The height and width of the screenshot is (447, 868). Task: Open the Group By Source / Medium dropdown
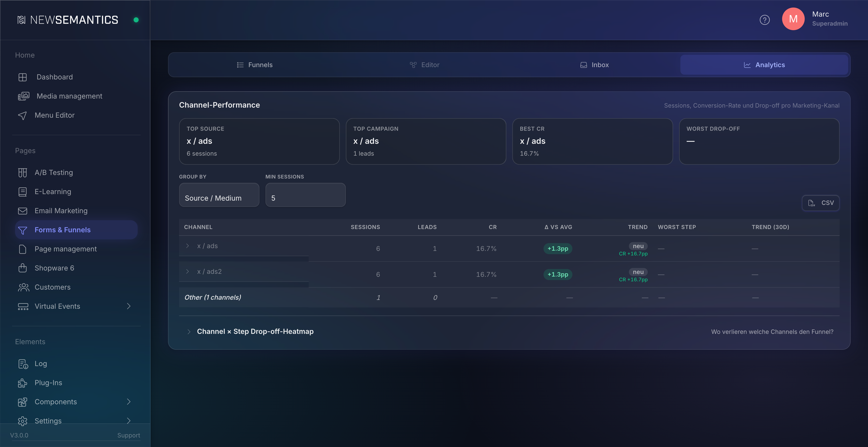coord(219,195)
